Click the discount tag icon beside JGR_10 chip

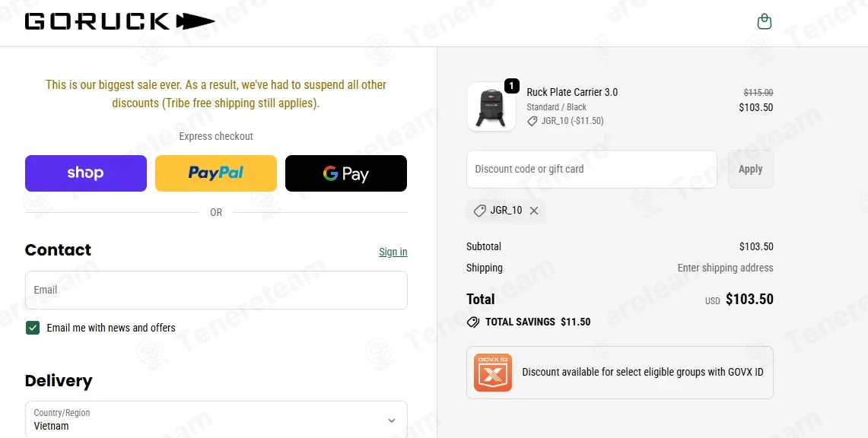(479, 211)
